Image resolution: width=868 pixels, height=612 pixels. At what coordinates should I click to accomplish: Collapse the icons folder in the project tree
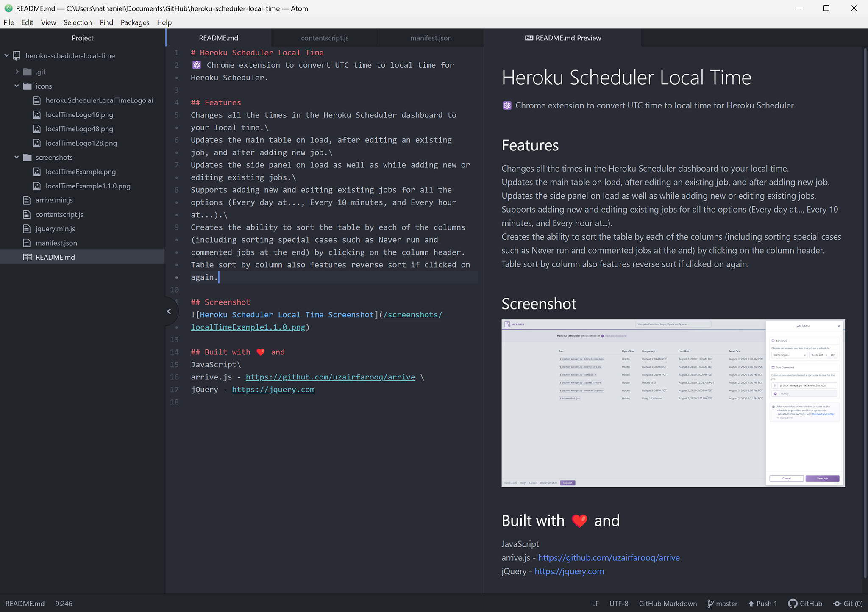click(x=17, y=86)
